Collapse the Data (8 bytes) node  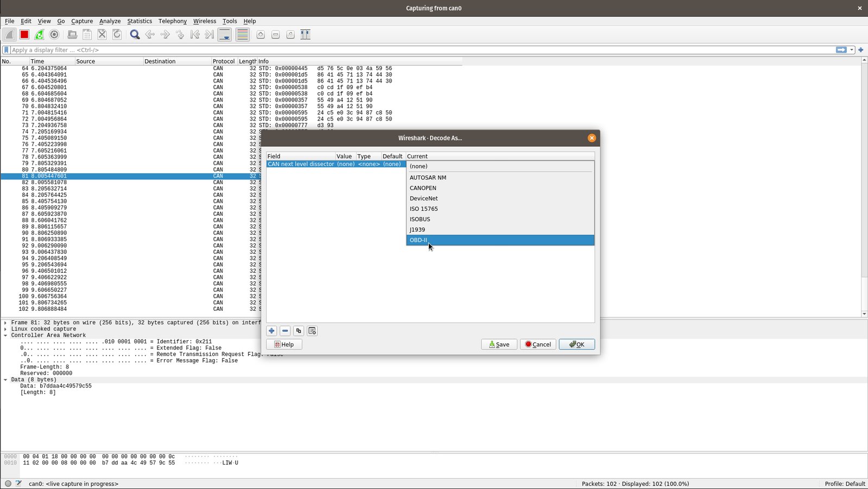[x=5, y=380]
